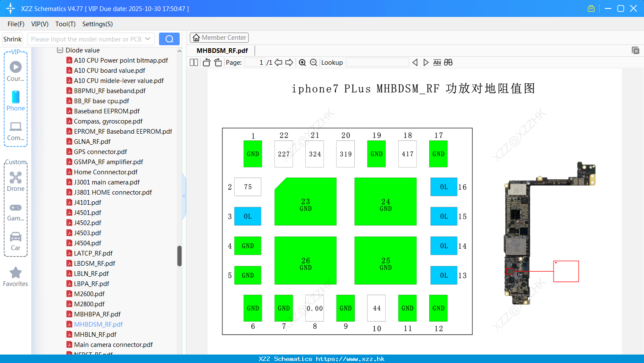Select the MHBDSM_RF.pdf document tab
Image resolution: width=644 pixels, height=363 pixels.
tap(222, 50)
